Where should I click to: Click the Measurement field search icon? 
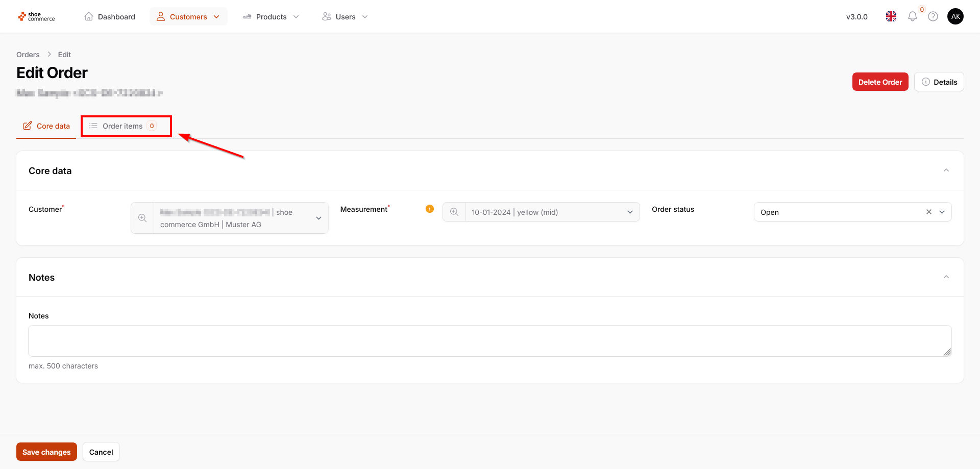[454, 212]
